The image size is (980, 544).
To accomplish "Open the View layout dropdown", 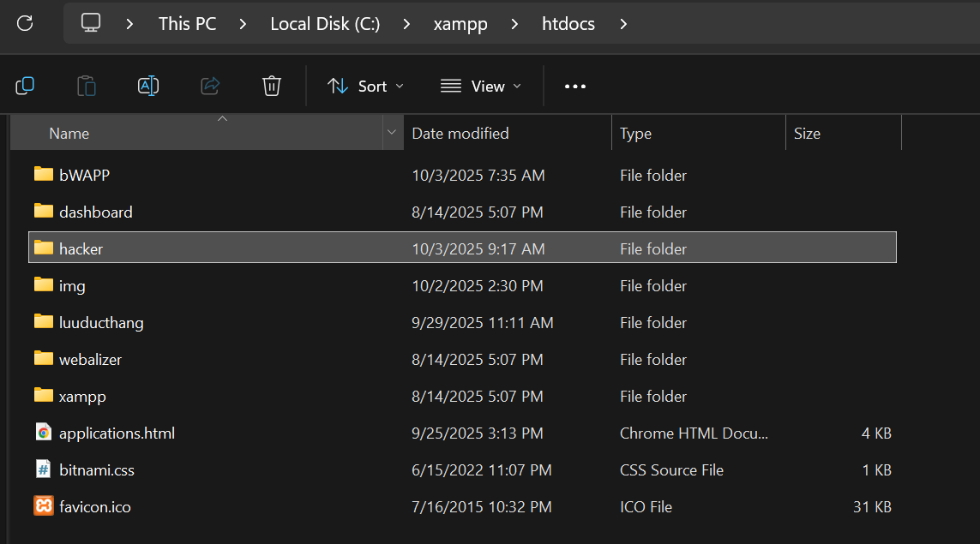I will click(x=480, y=86).
